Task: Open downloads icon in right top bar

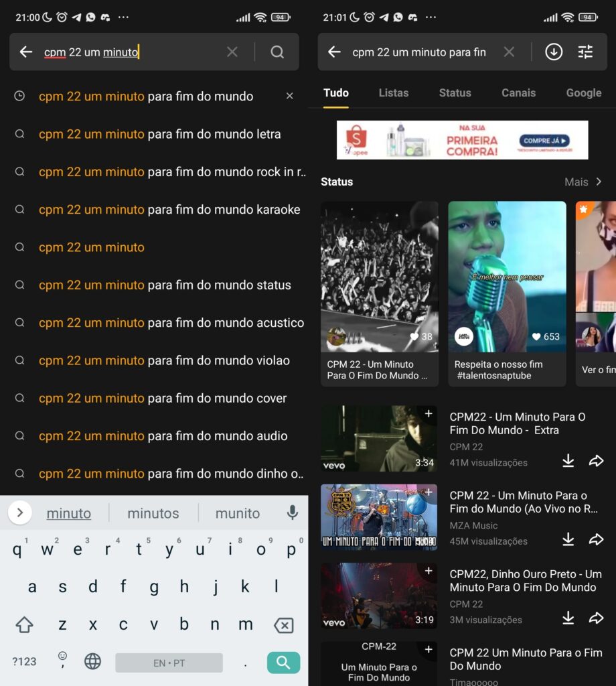Action: (554, 52)
